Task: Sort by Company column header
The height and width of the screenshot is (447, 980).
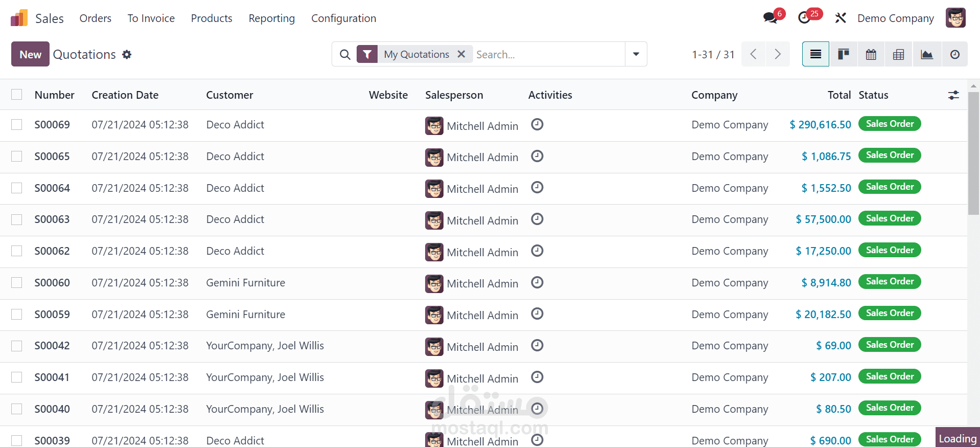Action: click(x=714, y=95)
